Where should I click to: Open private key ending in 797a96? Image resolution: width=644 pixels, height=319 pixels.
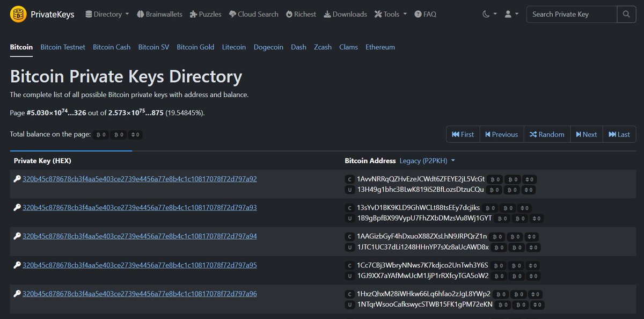click(x=140, y=294)
